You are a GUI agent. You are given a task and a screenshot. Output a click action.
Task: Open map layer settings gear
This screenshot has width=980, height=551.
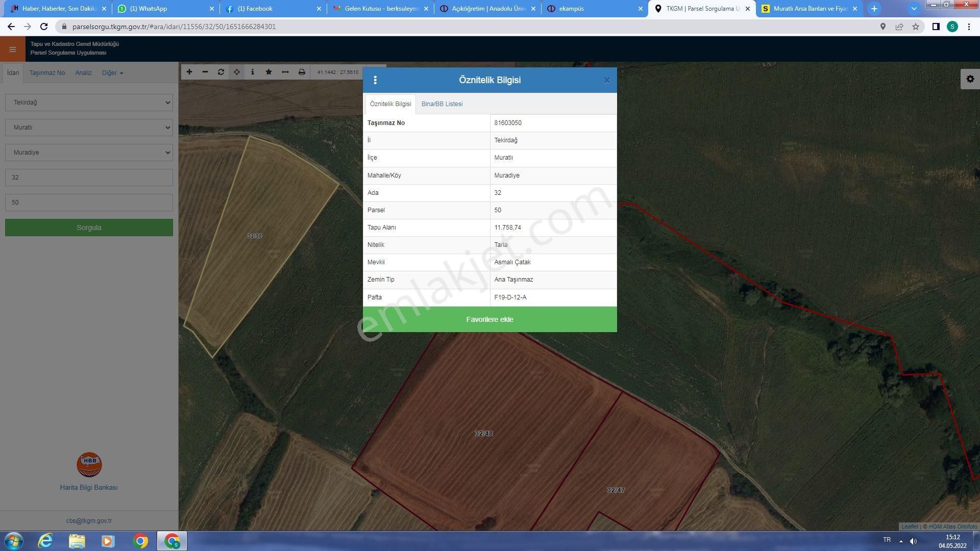[970, 79]
